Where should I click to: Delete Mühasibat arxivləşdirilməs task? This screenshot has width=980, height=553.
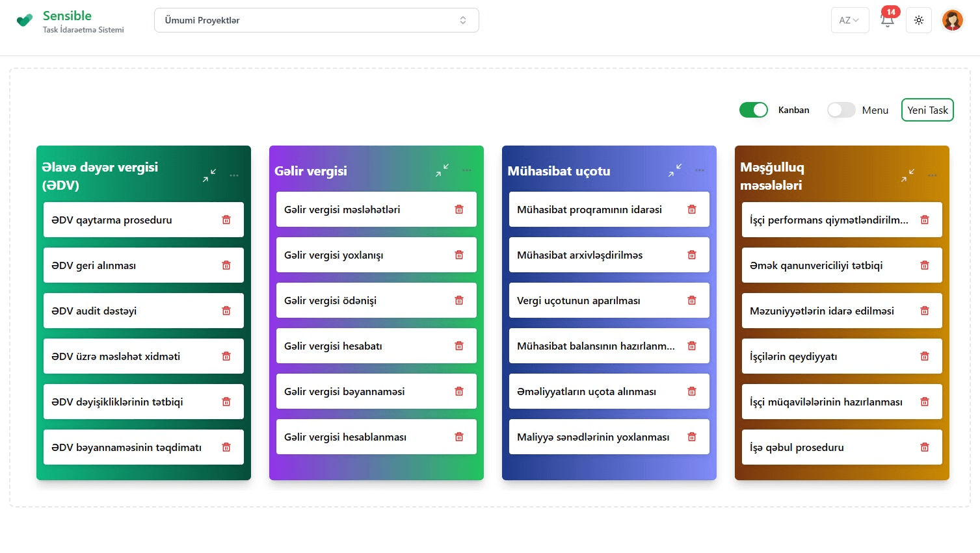(x=692, y=255)
